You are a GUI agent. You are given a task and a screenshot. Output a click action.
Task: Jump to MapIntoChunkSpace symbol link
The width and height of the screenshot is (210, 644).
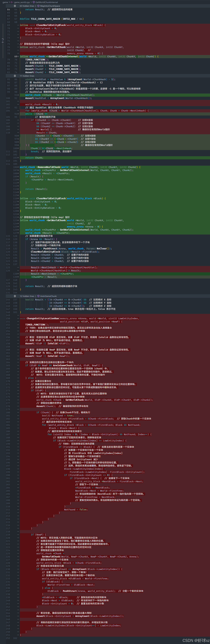tap(50, 6)
